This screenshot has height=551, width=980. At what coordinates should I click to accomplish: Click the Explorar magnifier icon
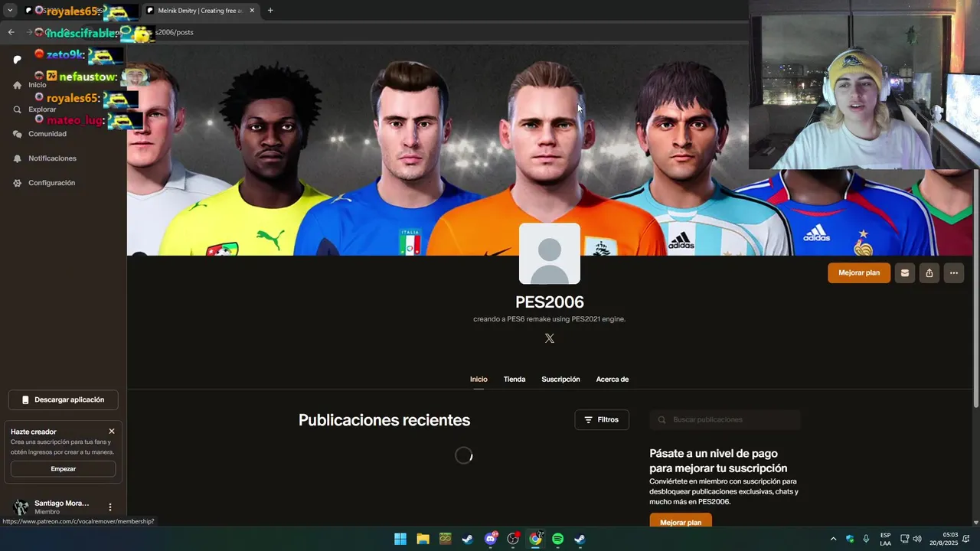[x=18, y=109]
